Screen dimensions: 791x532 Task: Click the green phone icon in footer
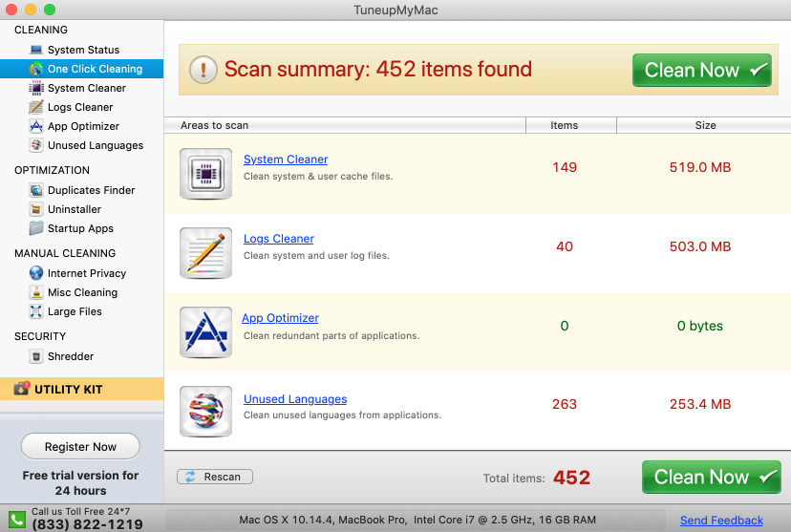click(x=16, y=520)
